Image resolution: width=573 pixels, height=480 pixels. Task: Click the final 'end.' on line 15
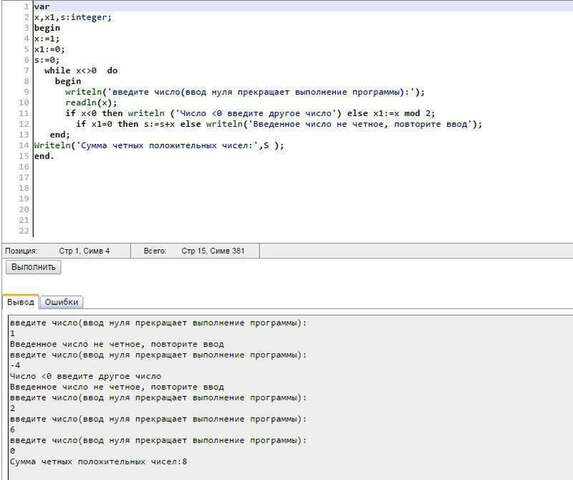coord(44,156)
